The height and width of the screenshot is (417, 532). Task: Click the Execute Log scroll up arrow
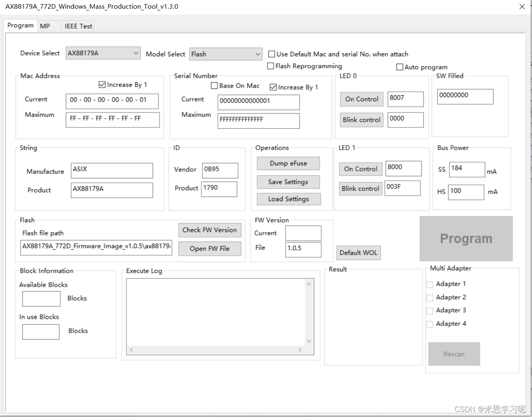pyautogui.click(x=309, y=284)
